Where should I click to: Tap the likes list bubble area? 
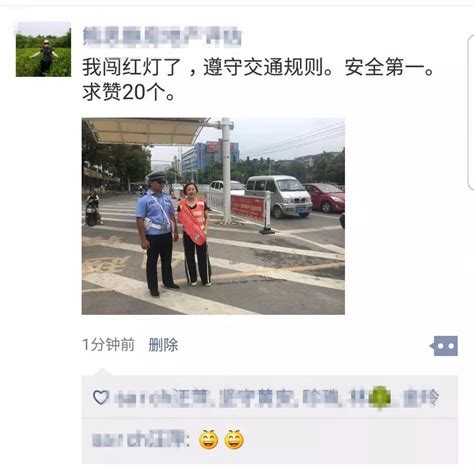click(x=270, y=397)
